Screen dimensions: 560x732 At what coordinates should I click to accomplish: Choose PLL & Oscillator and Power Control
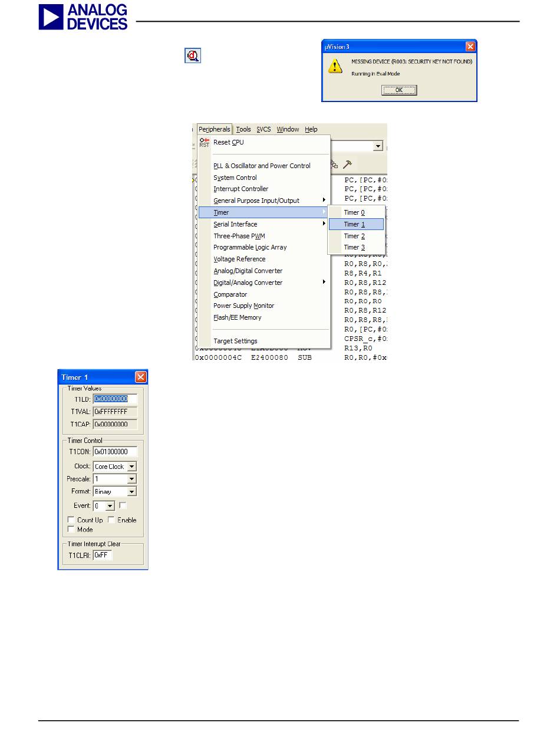(263, 166)
